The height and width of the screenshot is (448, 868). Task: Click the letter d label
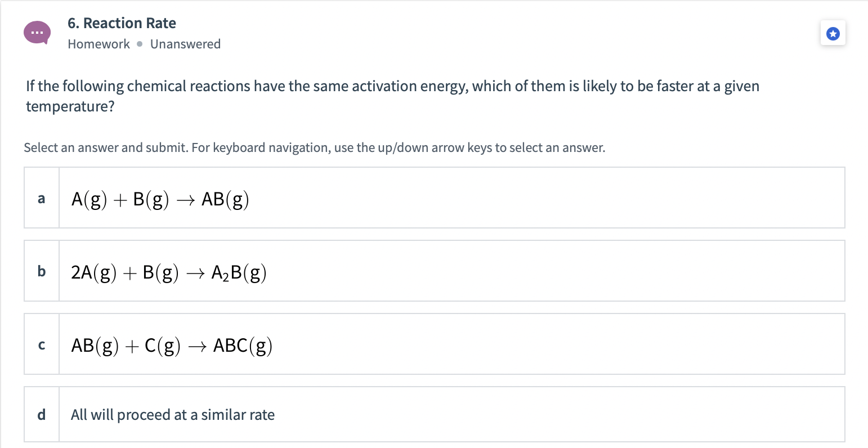(41, 415)
